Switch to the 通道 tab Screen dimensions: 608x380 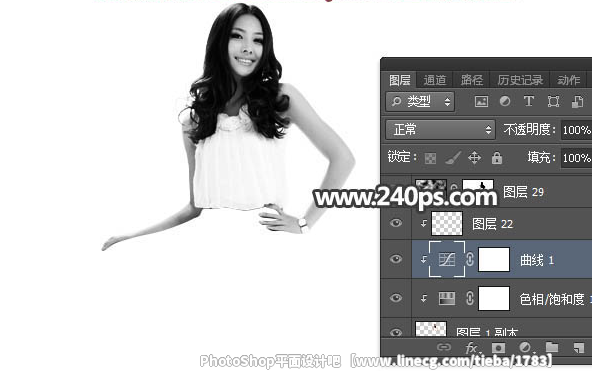click(x=435, y=80)
